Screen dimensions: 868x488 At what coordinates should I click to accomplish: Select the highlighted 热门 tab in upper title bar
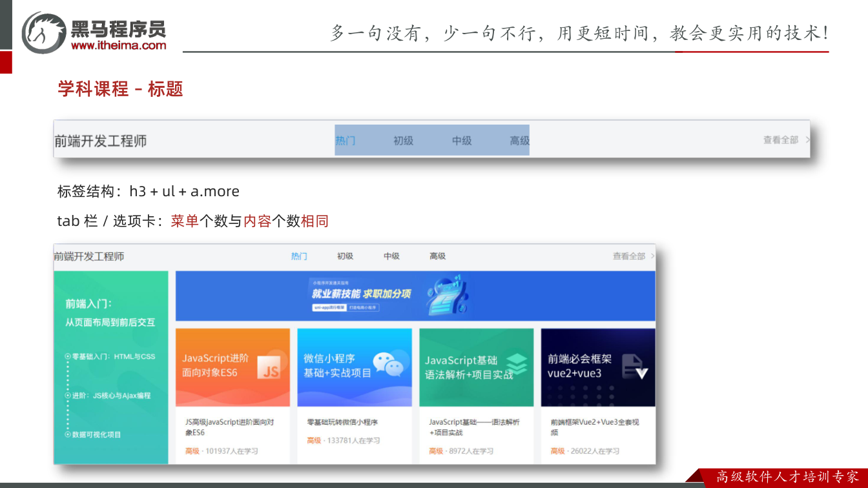click(345, 140)
